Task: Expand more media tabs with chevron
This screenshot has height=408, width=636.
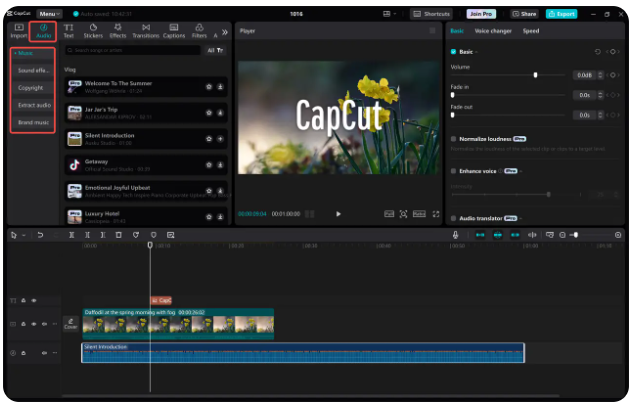Action: [x=224, y=32]
